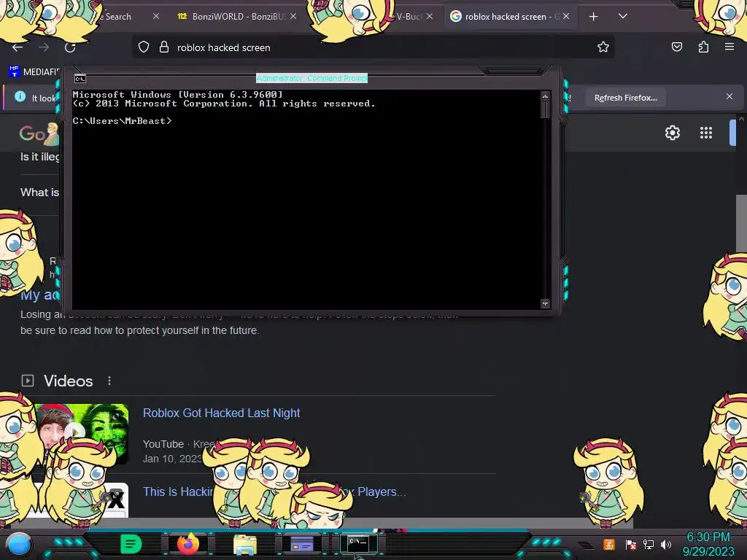Bookmark page with the star icon
Viewport: 747px width, 560px height.
(603, 47)
